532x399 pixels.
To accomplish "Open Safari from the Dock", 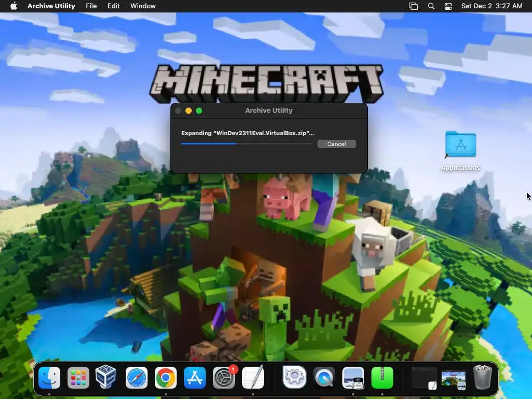I will point(137,377).
